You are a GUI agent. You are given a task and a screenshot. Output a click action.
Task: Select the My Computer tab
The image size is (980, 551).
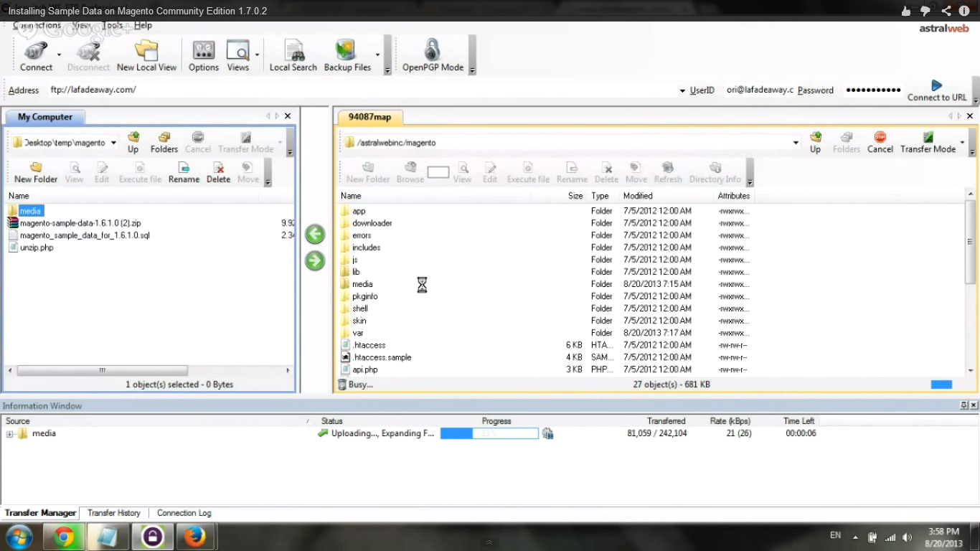click(45, 117)
